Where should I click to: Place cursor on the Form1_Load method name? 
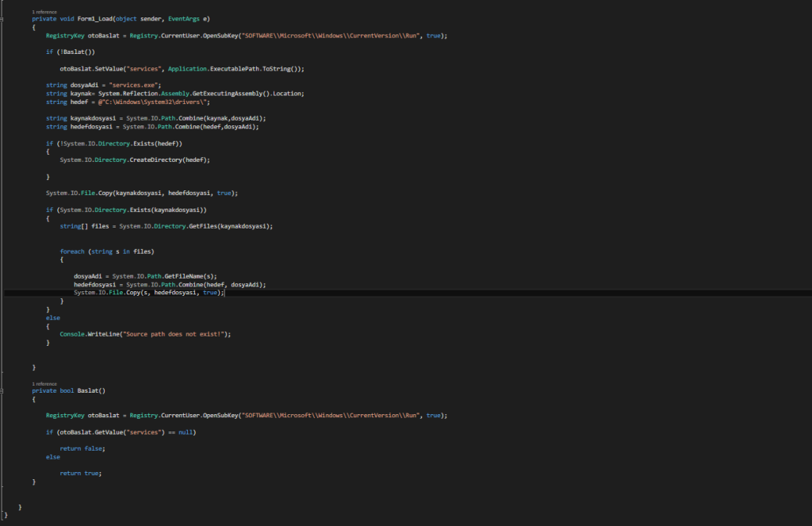pos(95,19)
